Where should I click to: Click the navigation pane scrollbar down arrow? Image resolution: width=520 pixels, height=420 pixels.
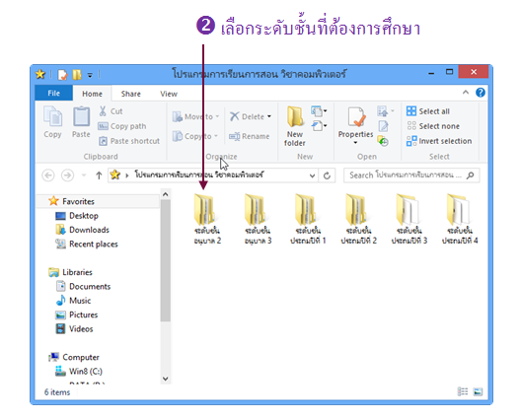coord(166,379)
